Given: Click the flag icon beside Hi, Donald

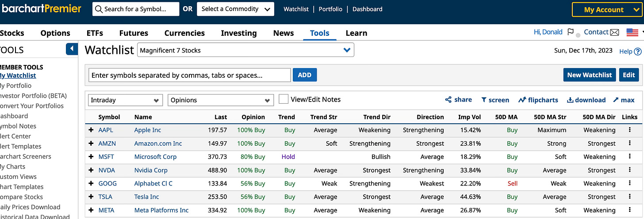Looking at the screenshot, I should point(571,32).
